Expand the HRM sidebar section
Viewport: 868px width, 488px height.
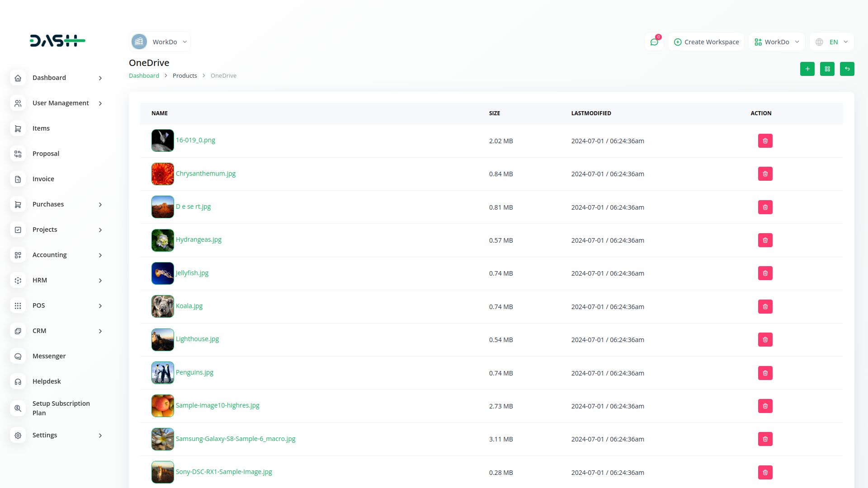click(100, 281)
